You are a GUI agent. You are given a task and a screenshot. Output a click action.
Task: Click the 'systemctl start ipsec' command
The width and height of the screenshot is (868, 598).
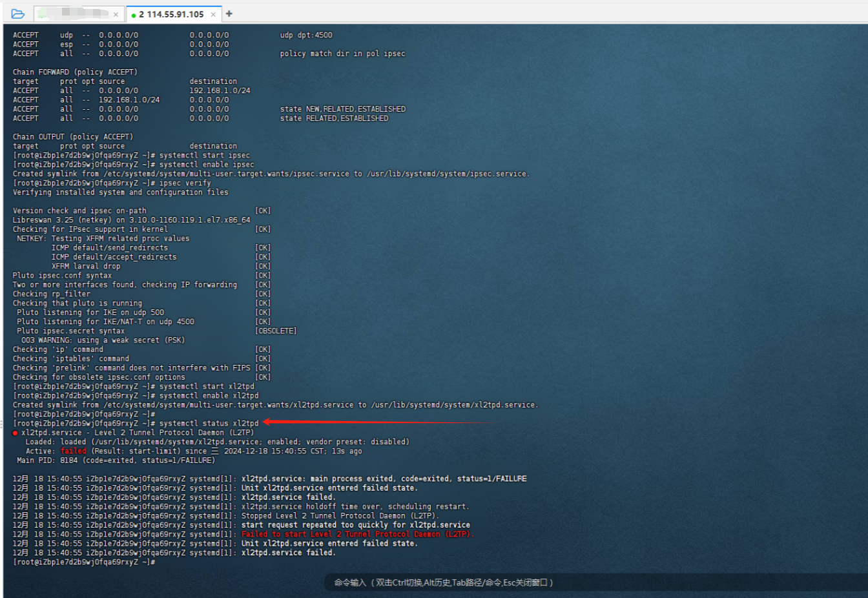pos(204,156)
